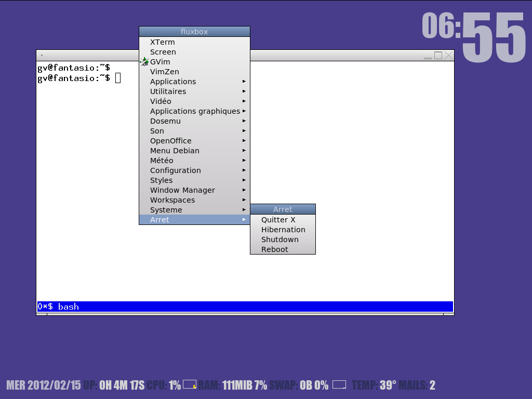The image size is (532, 399).
Task: Open Screen from fluxbox menu
Action: (194, 52)
